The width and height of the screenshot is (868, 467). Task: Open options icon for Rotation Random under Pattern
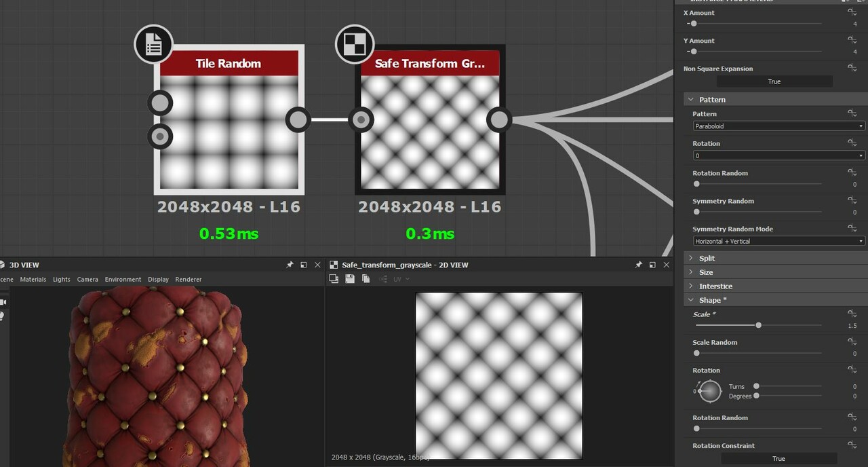[x=852, y=173]
